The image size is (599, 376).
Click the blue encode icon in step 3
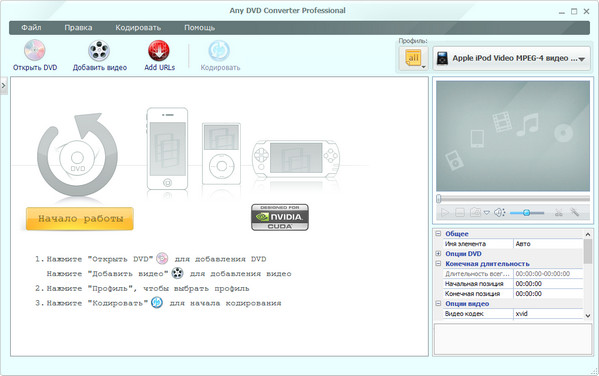pos(157,303)
